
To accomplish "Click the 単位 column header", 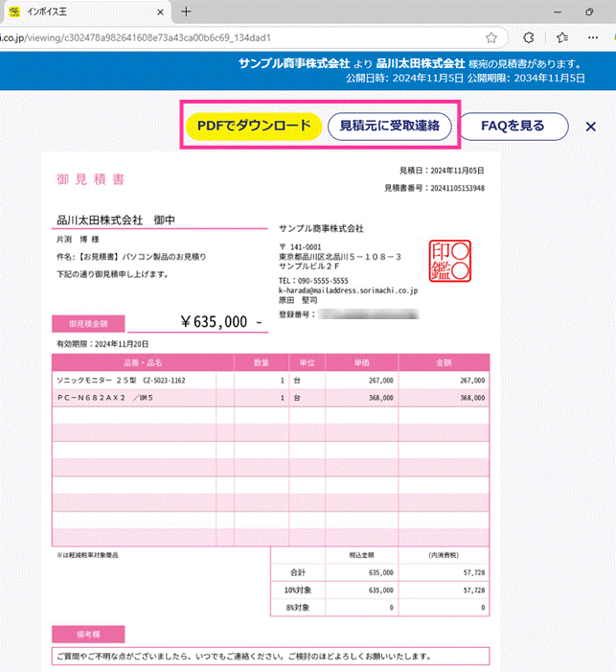I will click(308, 362).
